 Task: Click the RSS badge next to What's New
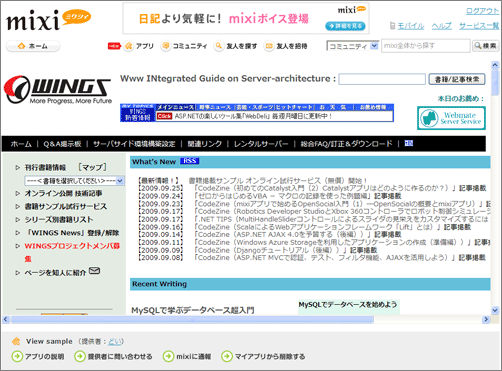189,161
